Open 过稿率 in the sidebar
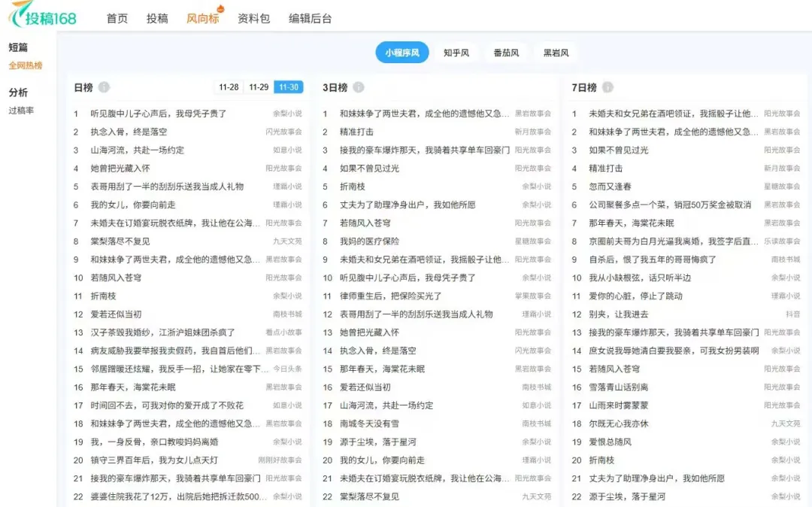Viewport: 812px width, 507px height. (21, 111)
